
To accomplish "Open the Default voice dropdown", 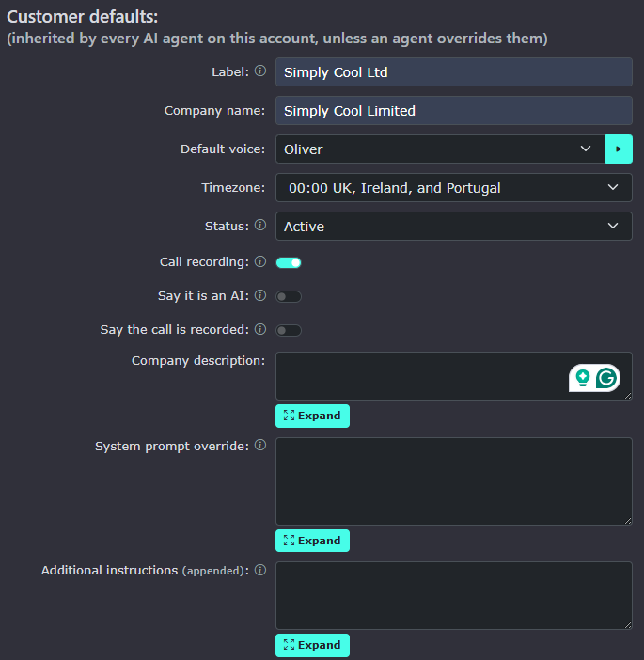I will [x=440, y=149].
